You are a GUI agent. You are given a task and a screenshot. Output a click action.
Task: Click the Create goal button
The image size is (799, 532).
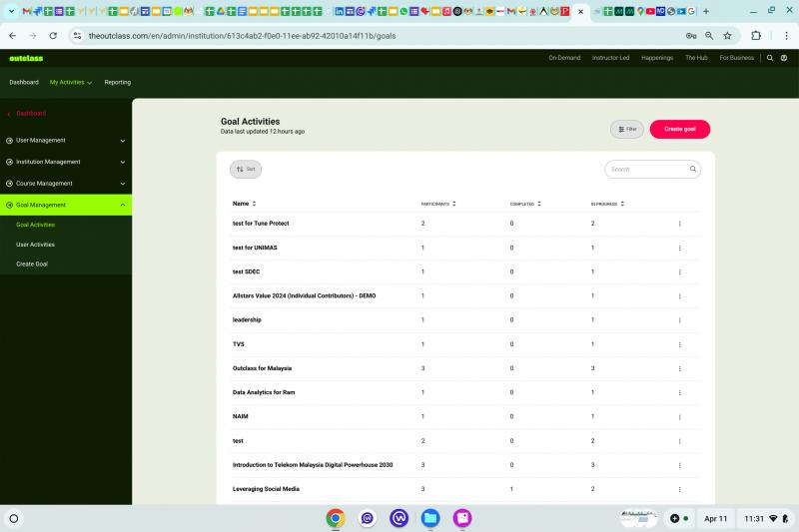(680, 129)
